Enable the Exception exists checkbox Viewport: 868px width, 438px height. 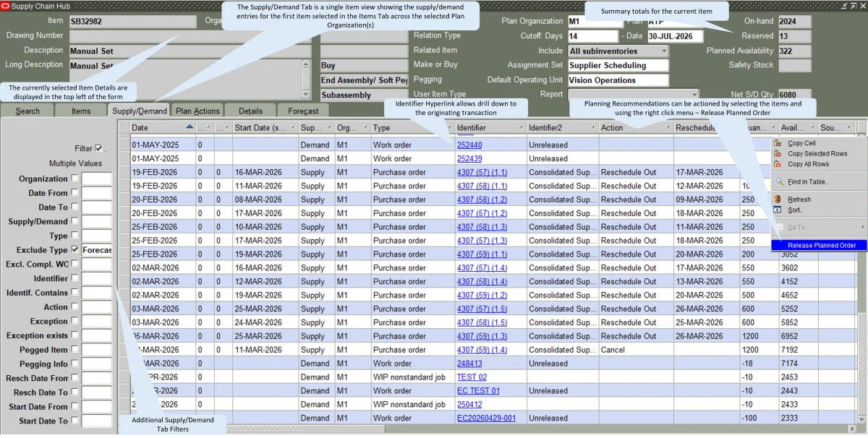[x=75, y=335]
